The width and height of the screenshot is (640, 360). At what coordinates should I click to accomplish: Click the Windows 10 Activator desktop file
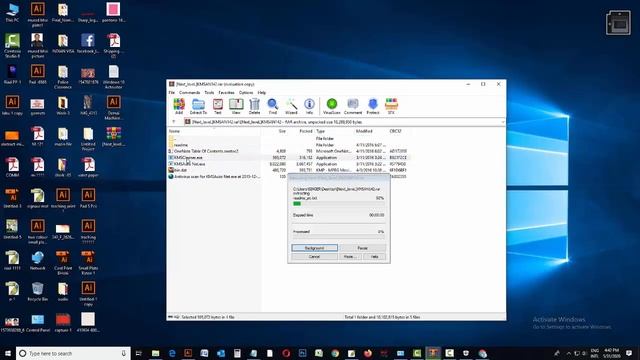click(x=113, y=76)
